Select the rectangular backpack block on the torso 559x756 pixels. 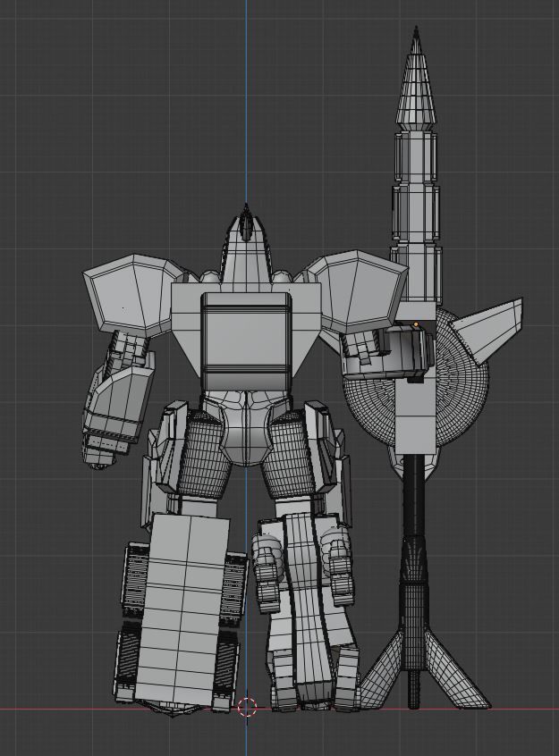pyautogui.click(x=247, y=340)
